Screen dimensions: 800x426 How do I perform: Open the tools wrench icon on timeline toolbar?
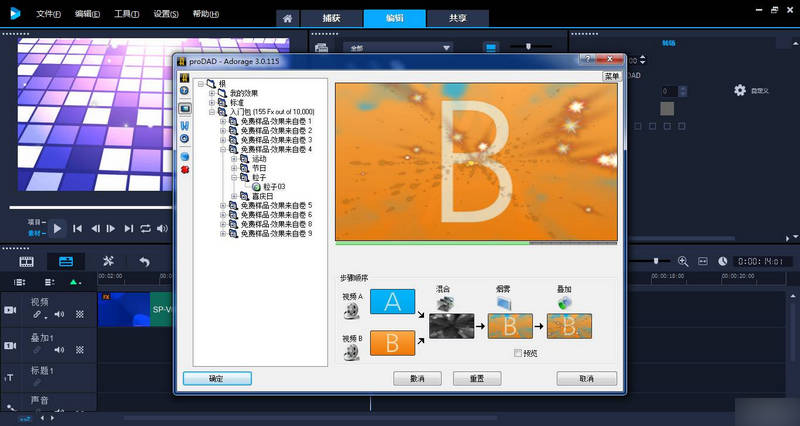108,261
